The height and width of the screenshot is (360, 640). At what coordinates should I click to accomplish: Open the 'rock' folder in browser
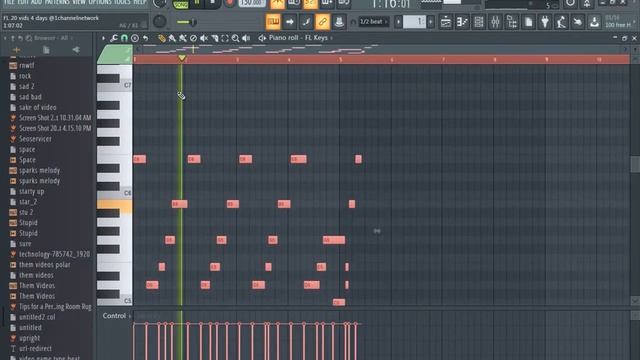(25, 76)
